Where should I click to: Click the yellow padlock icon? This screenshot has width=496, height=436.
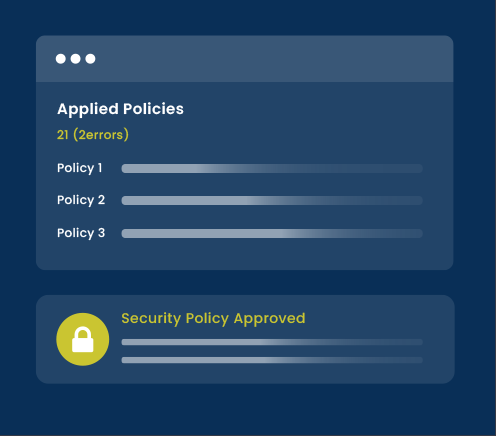pos(83,339)
